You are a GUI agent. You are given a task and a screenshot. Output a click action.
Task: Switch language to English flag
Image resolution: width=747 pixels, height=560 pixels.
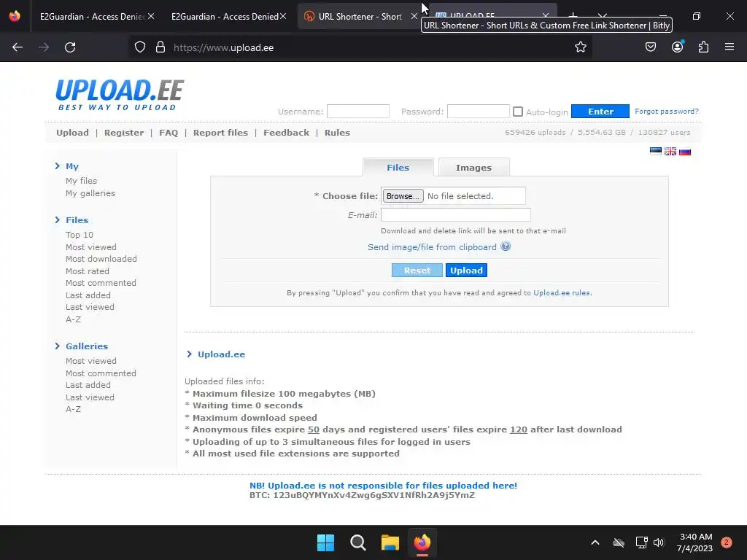pyautogui.click(x=670, y=152)
